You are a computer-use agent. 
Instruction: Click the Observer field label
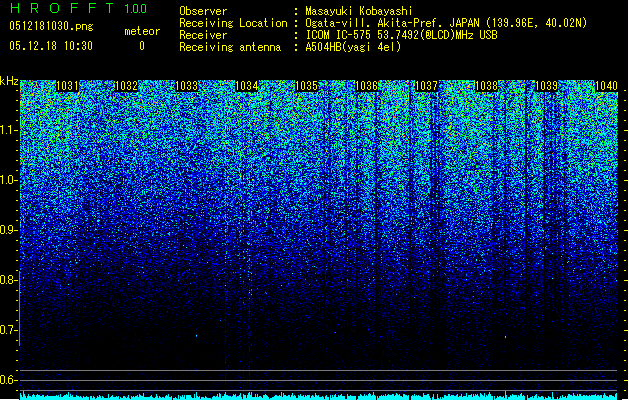click(x=203, y=11)
